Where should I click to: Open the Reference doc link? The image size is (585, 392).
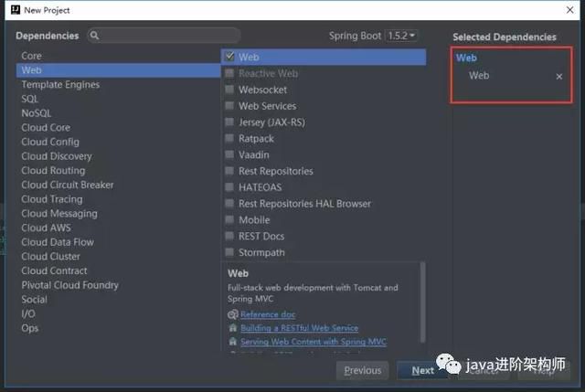(x=268, y=314)
